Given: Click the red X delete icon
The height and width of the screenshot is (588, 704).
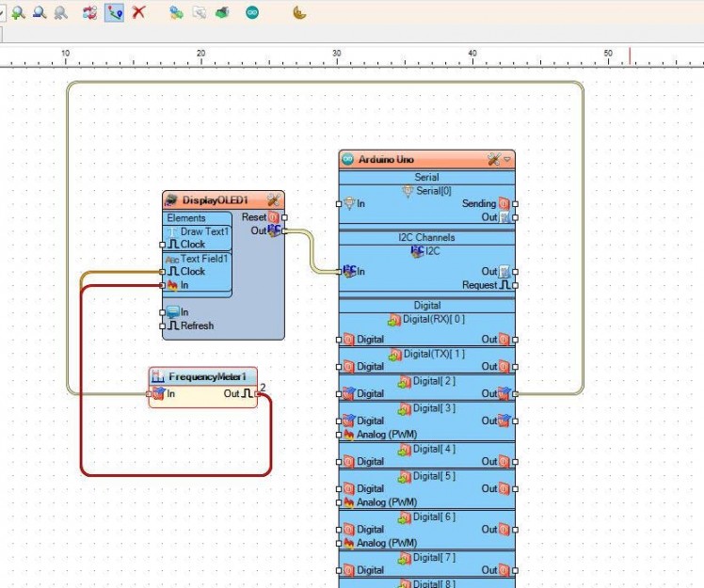Looking at the screenshot, I should pos(139,13).
